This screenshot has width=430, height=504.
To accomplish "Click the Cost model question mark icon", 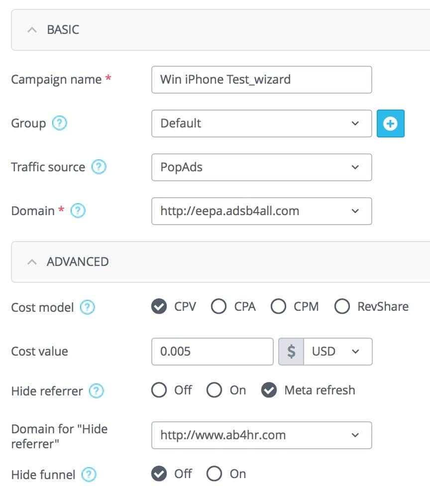I will click(x=87, y=307).
